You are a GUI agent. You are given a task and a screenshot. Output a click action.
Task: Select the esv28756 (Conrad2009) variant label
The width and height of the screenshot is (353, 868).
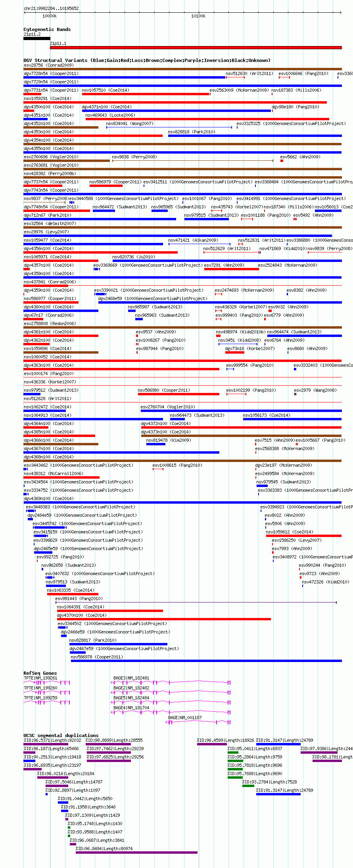[48, 65]
